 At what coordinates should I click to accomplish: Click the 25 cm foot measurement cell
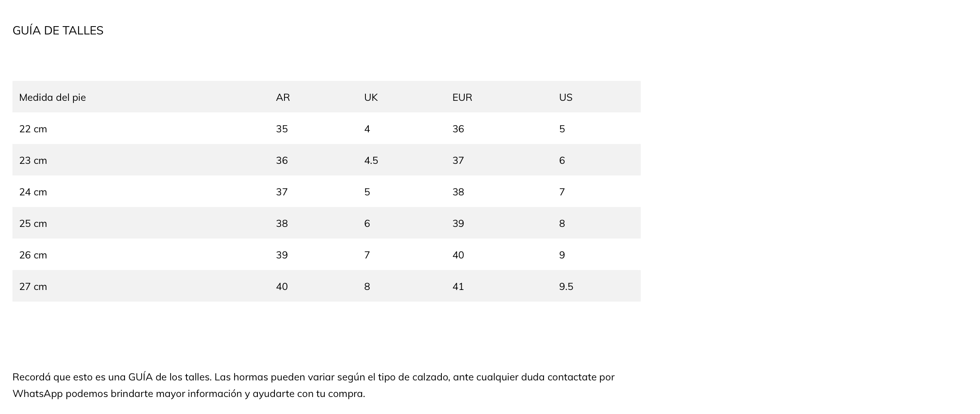[x=33, y=224]
